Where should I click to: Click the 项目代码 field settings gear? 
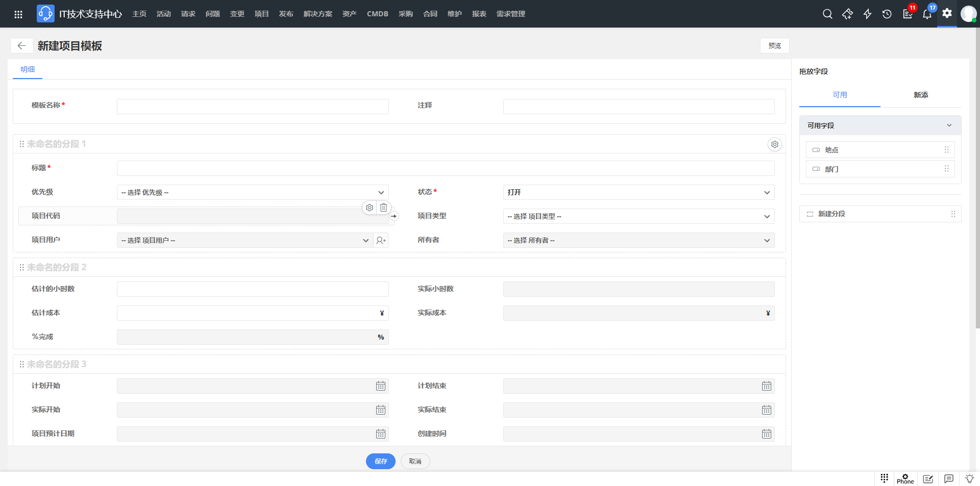click(x=370, y=208)
